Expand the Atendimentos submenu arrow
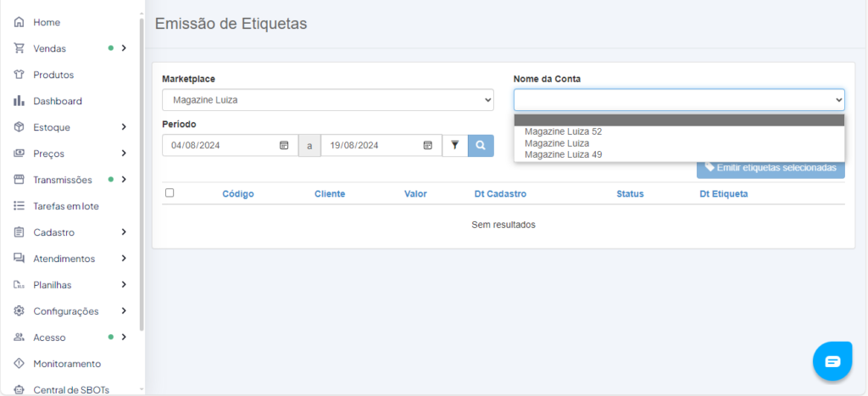The width and height of the screenshot is (868, 396). point(124,258)
